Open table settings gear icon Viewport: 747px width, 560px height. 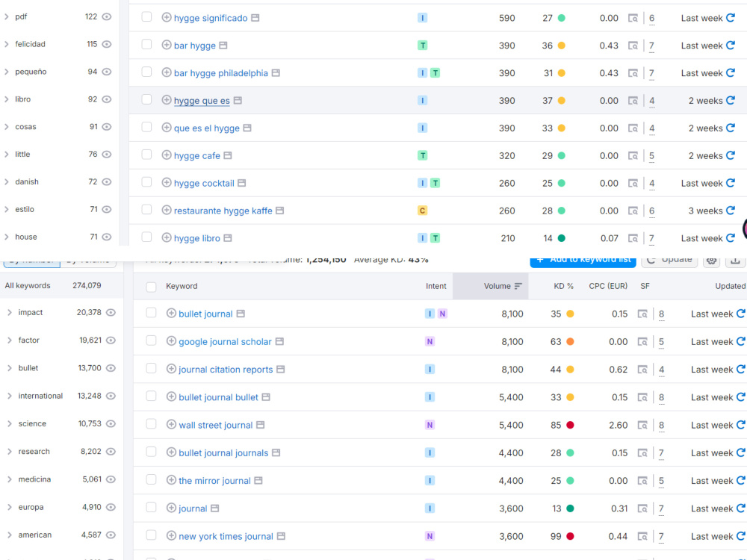(x=711, y=261)
